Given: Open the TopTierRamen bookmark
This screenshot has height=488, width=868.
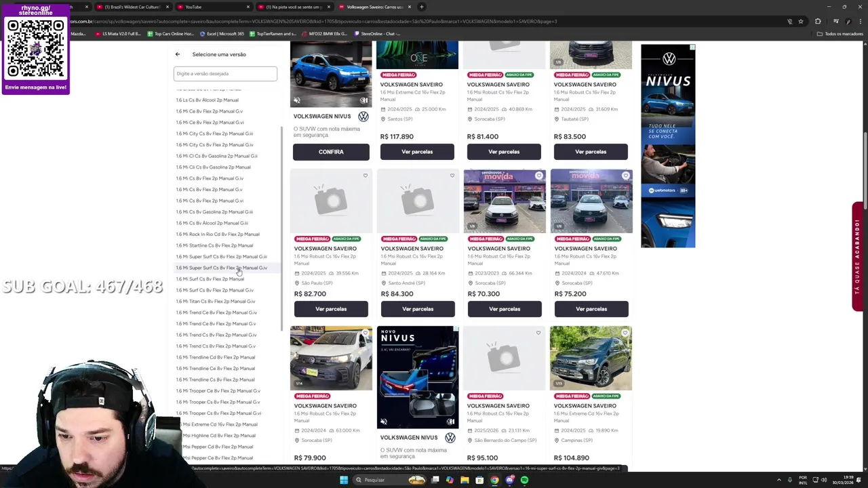Looking at the screenshot, I should pos(273,33).
